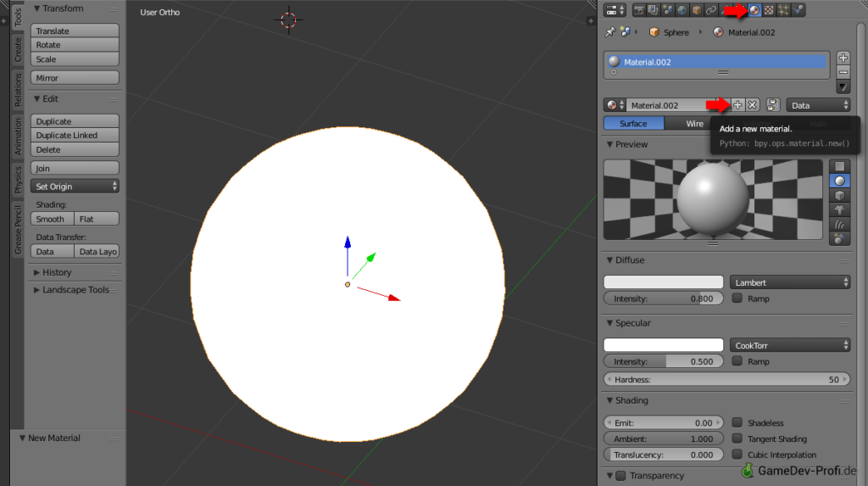
Task: Open the Data link dropdown
Action: pos(818,105)
